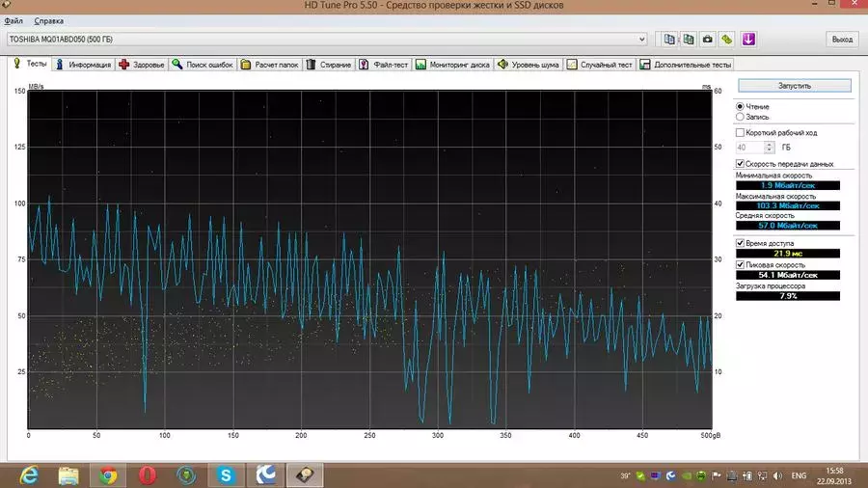Viewport: 868px width, 488px height.
Task: Click the copy info to clipboard toolbar icon
Action: pos(669,40)
